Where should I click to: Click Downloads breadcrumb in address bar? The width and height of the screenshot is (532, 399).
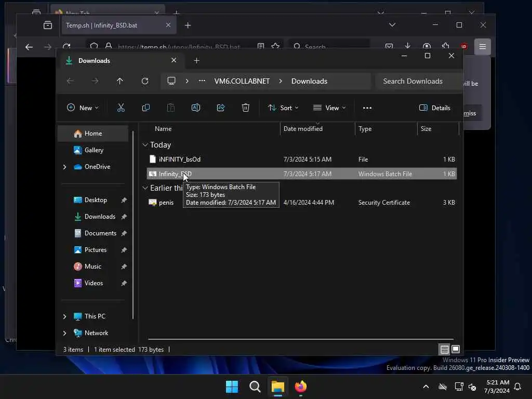309,81
